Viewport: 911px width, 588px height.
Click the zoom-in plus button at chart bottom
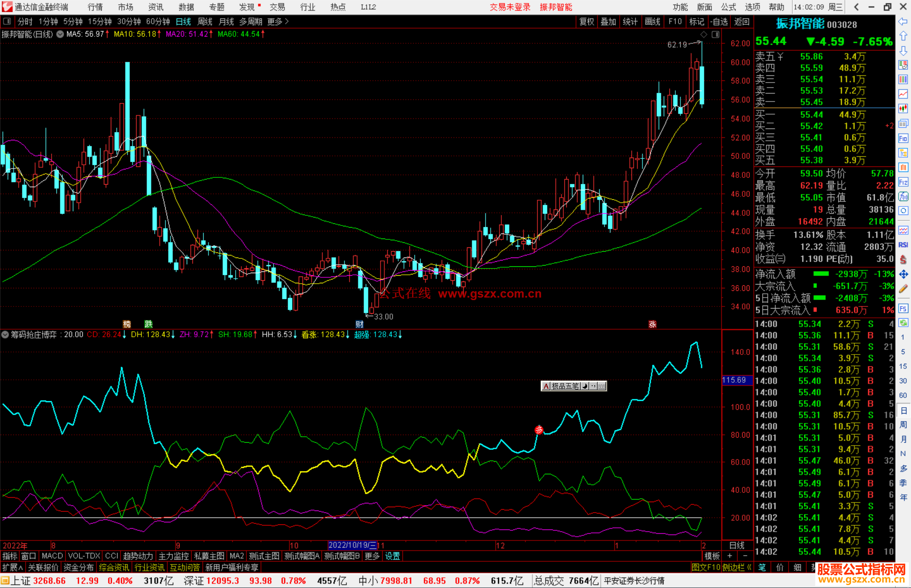tap(730, 556)
